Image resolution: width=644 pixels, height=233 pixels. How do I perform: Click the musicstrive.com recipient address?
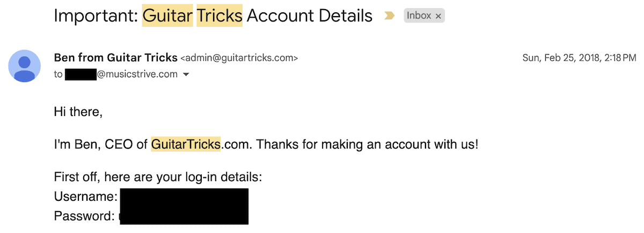coord(137,75)
